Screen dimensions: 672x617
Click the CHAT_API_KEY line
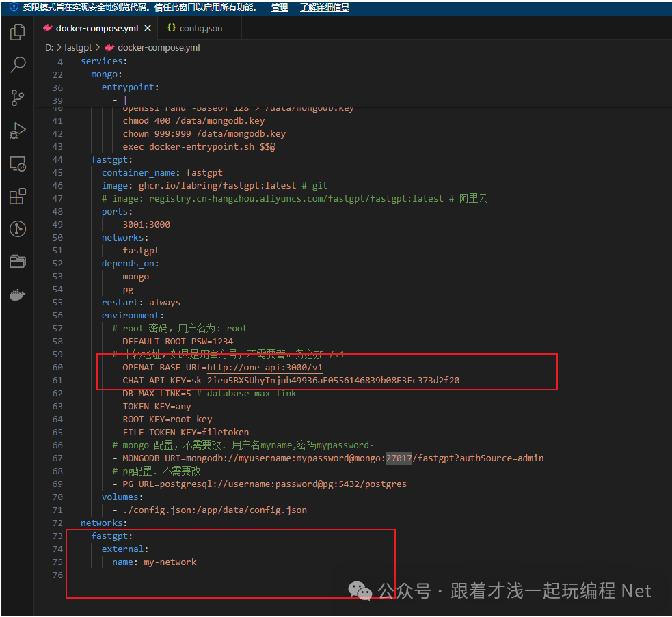point(286,380)
